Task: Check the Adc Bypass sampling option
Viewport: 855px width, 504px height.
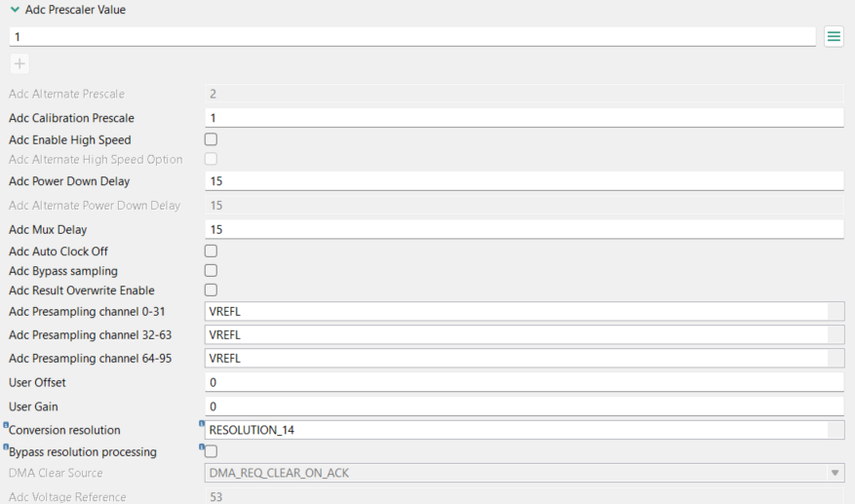Action: 211,270
